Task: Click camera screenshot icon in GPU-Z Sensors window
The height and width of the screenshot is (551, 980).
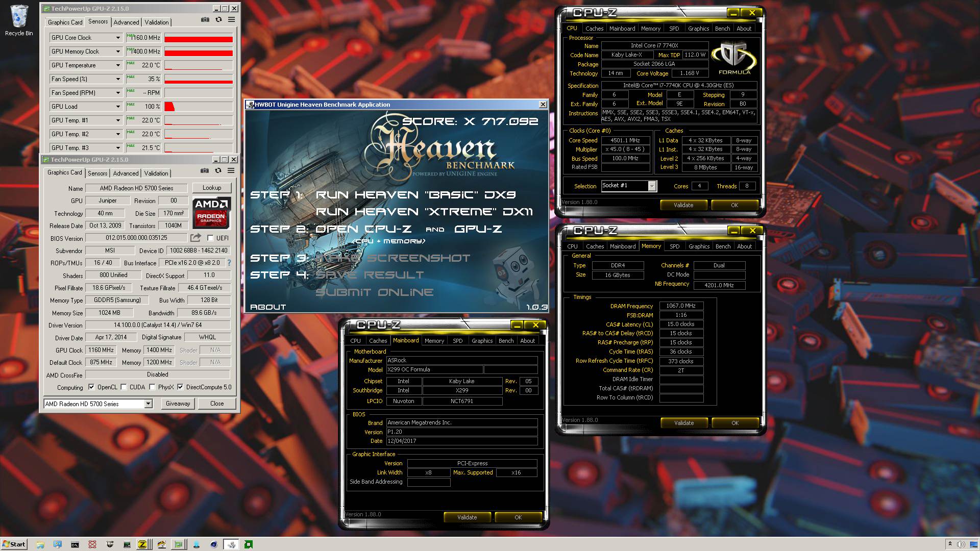Action: tap(205, 19)
